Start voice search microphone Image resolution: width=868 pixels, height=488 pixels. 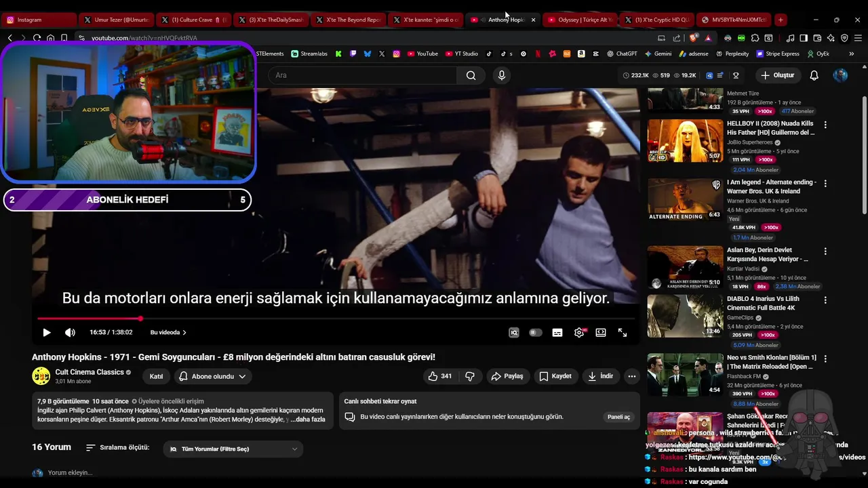[x=502, y=75]
